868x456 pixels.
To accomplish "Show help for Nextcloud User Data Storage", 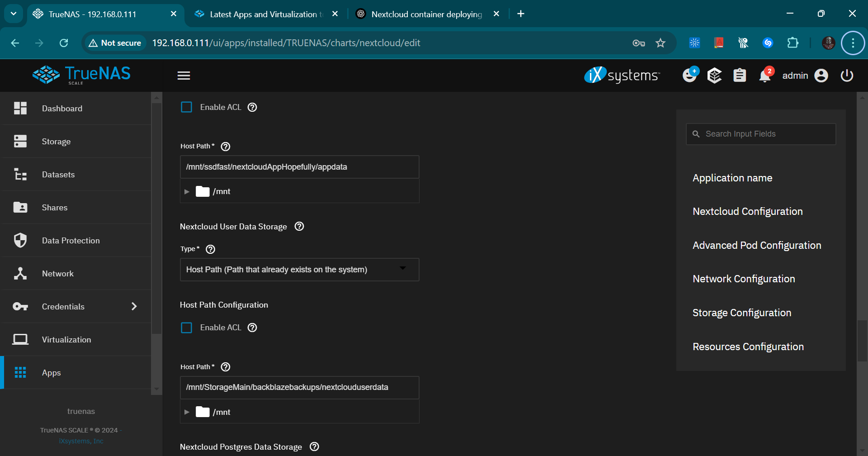I will pyautogui.click(x=299, y=226).
